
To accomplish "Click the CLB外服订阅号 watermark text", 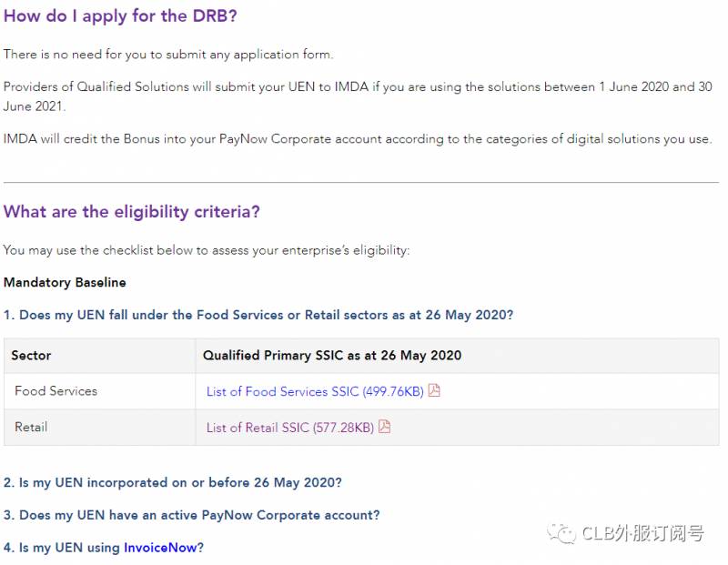I will click(642, 533).
